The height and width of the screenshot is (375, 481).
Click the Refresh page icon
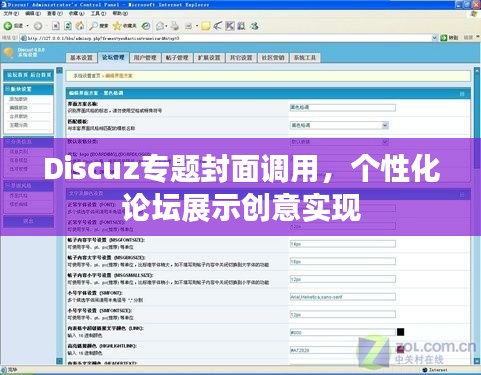68,26
